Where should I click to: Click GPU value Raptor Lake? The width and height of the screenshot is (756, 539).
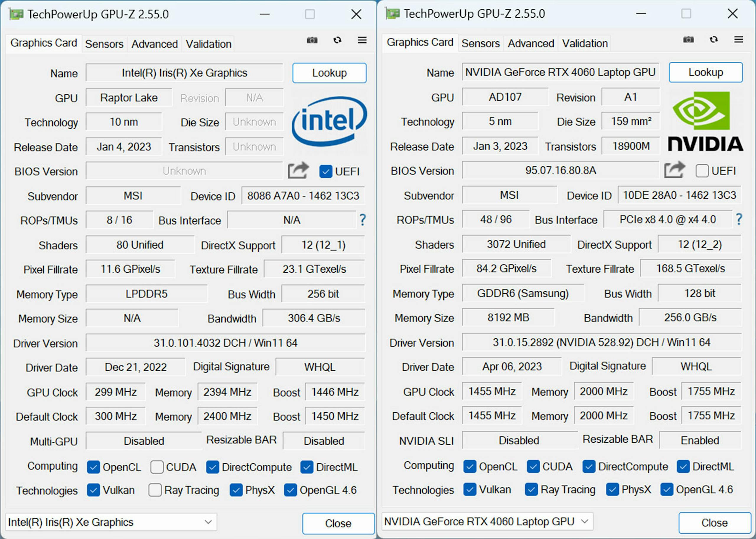[129, 98]
